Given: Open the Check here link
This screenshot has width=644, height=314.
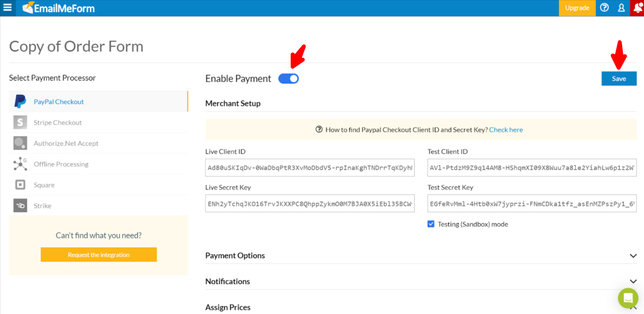Looking at the screenshot, I should pyautogui.click(x=506, y=130).
